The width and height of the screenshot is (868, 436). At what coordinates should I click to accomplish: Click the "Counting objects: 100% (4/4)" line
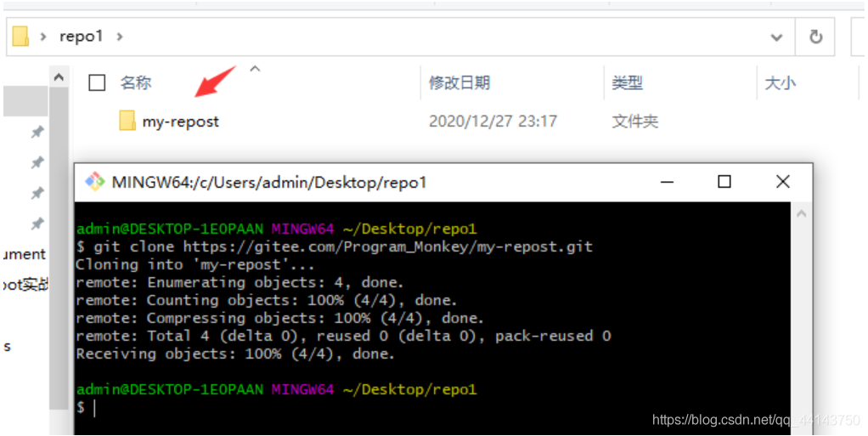click(267, 300)
